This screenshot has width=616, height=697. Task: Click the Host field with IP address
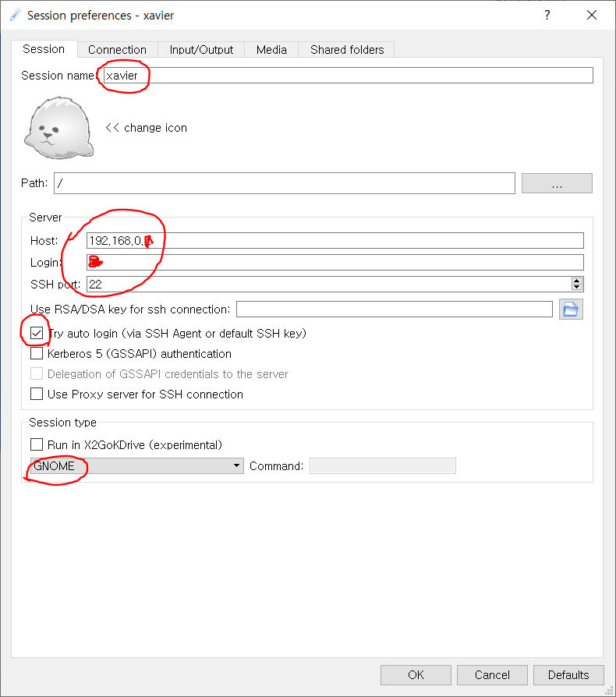tap(234, 240)
